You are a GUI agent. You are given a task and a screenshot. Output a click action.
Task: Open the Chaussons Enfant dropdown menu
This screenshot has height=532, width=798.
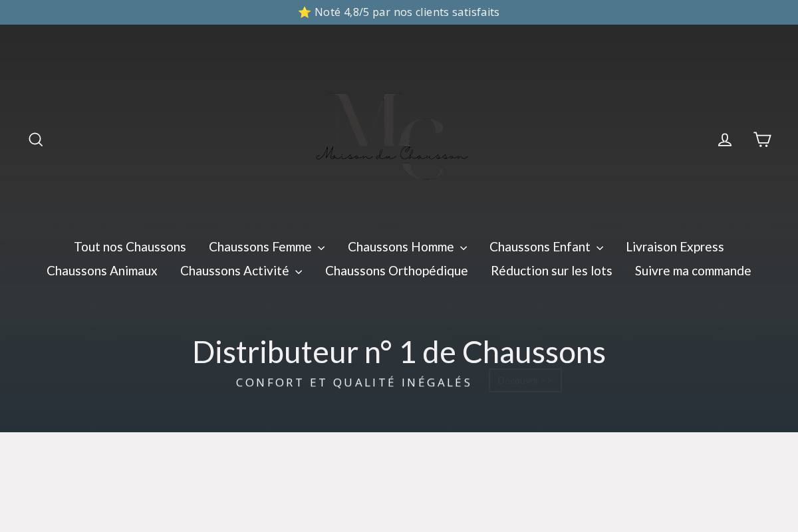tap(540, 247)
